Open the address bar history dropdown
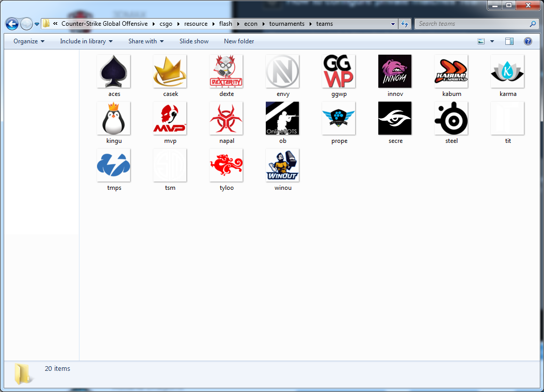 [x=393, y=24]
